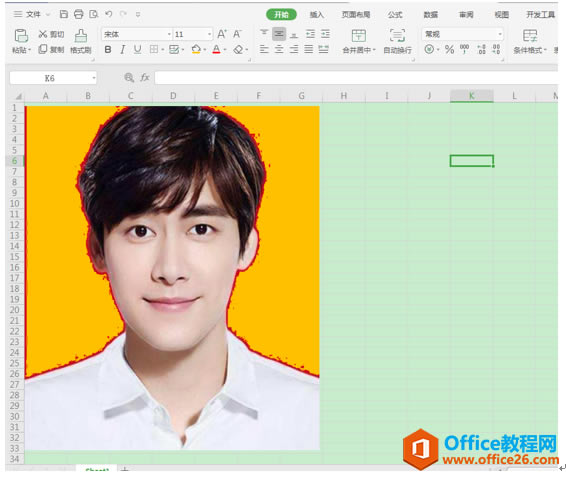This screenshot has height=477, width=566.
Task: Open the hamburger menu next to 文件
Action: pyautogui.click(x=17, y=14)
